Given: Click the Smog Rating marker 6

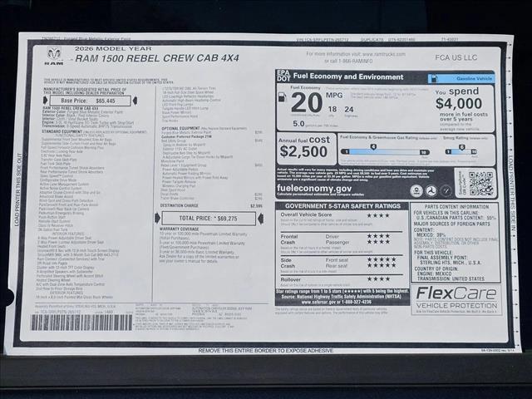Looking at the screenshot, I should [462, 147].
